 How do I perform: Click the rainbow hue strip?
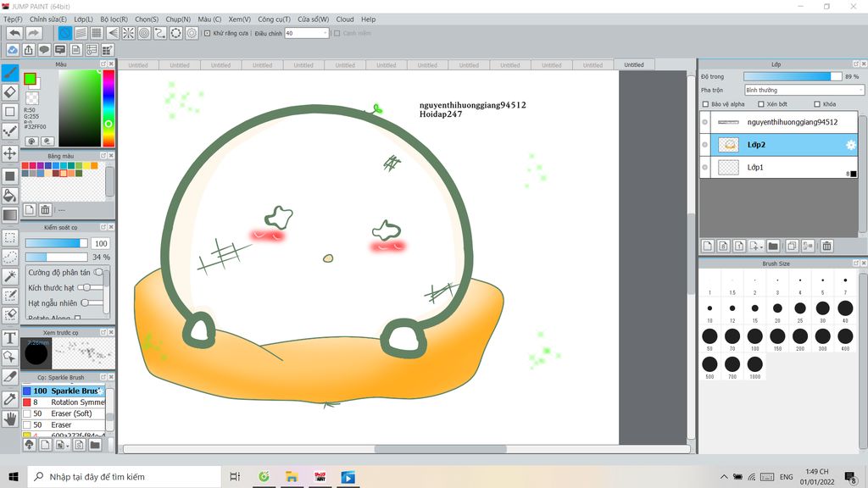click(x=108, y=108)
